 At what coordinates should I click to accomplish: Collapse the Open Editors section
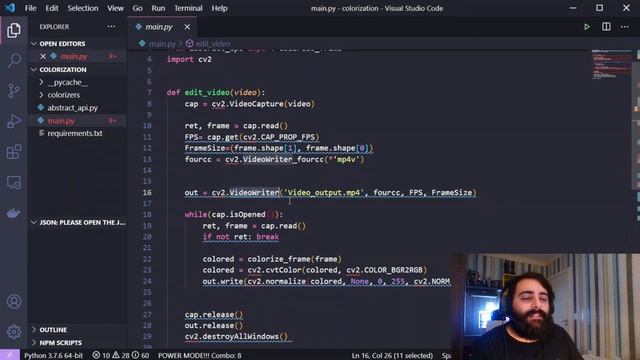click(62, 44)
